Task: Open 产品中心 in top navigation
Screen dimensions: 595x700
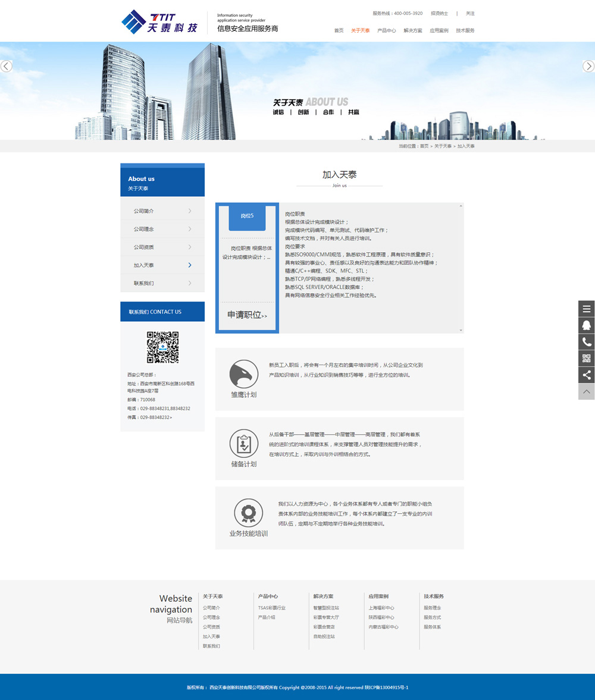Action: point(386,30)
